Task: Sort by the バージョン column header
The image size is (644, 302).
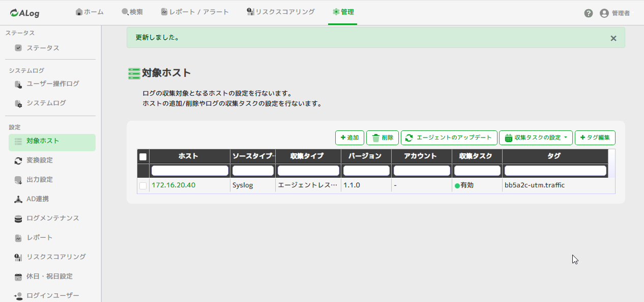Action: (366, 156)
